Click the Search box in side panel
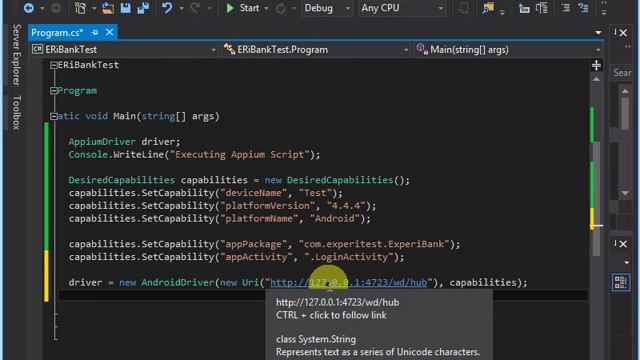This screenshot has width=640, height=360. [622, 73]
